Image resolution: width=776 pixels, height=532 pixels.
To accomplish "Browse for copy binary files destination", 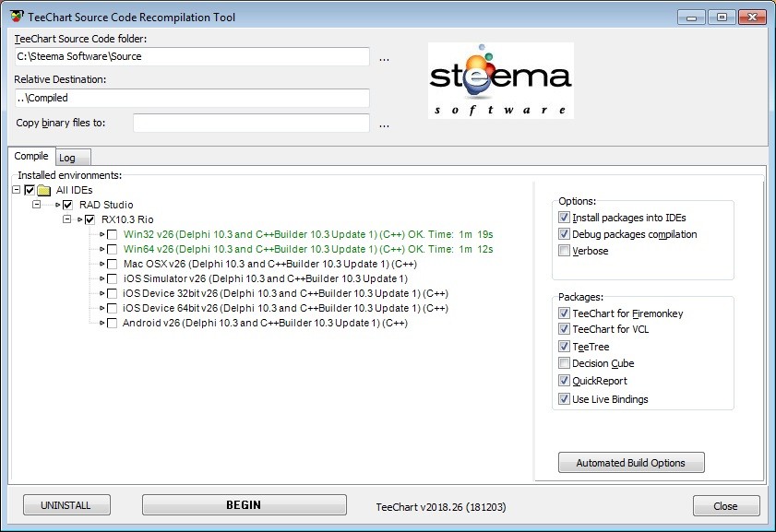I will point(384,124).
